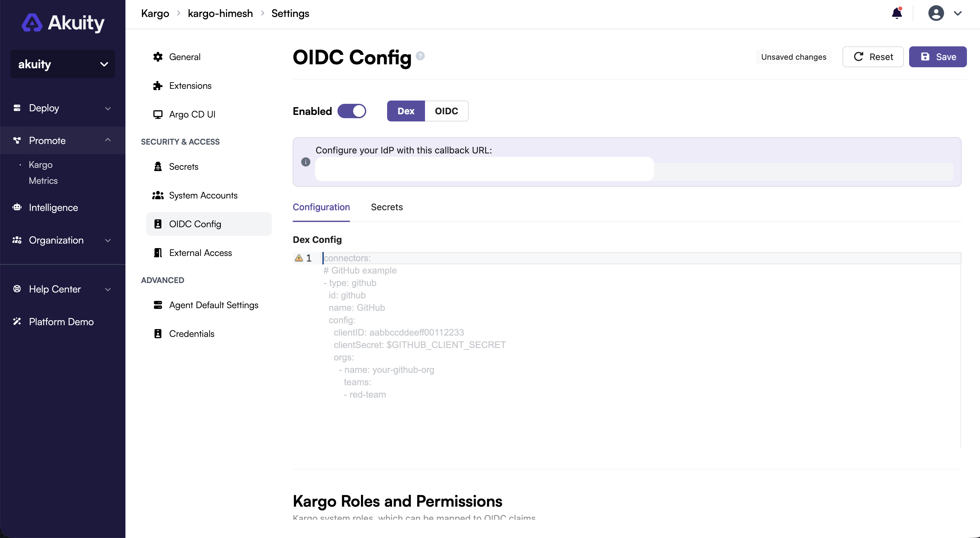The width and height of the screenshot is (980, 538).
Task: Click the Agent Default Settings server icon
Action: pyautogui.click(x=157, y=305)
